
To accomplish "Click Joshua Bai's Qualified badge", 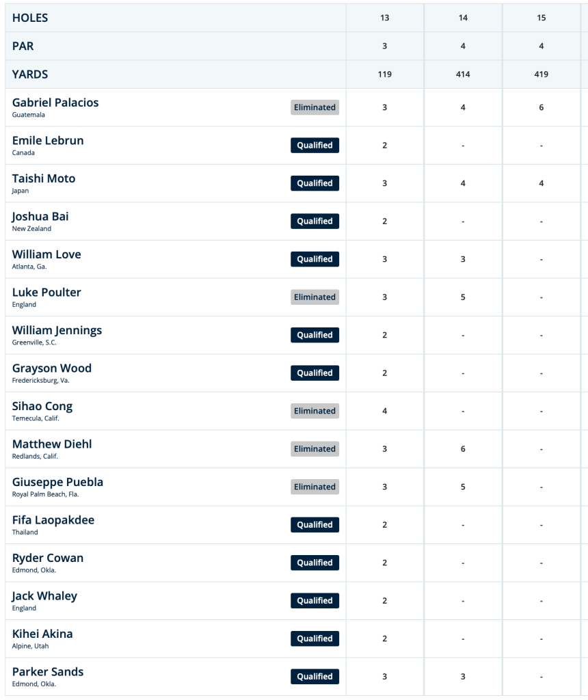I will pos(315,221).
